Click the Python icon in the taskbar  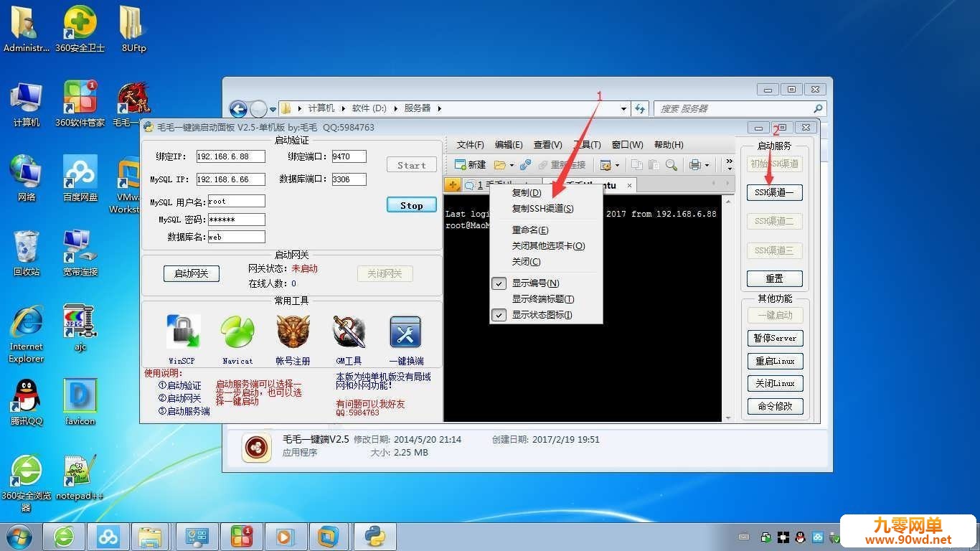pyautogui.click(x=373, y=536)
